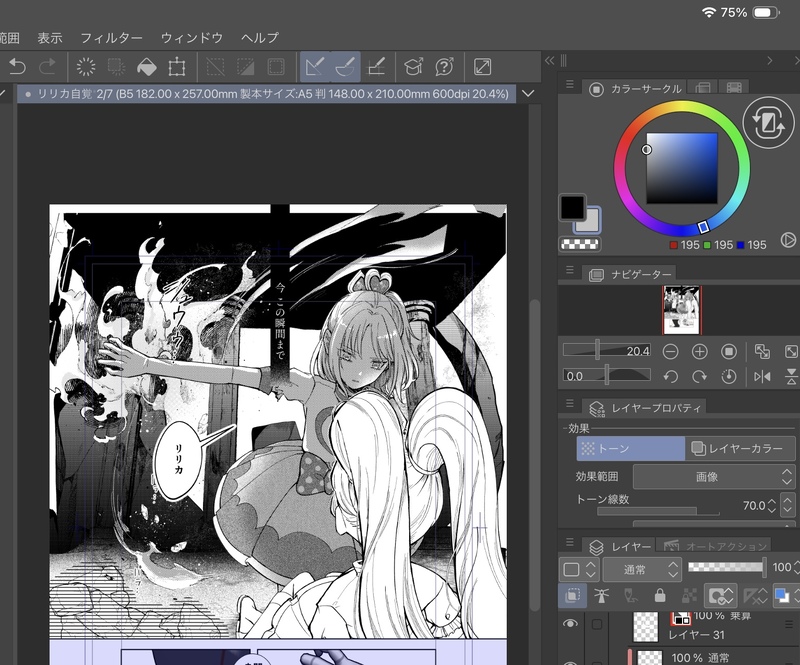The image size is (800, 665).
Task: Adjust the layer opacity slider
Action: (x=727, y=567)
